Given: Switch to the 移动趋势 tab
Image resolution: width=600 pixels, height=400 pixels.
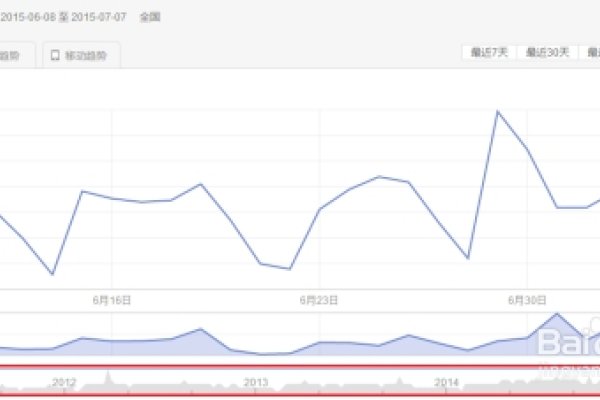Looking at the screenshot, I should [83, 57].
